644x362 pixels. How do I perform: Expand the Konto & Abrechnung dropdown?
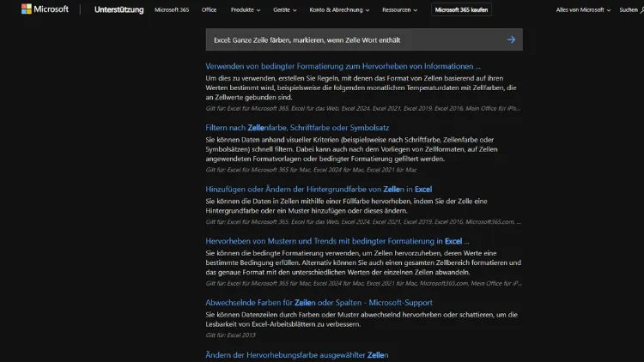[339, 9]
